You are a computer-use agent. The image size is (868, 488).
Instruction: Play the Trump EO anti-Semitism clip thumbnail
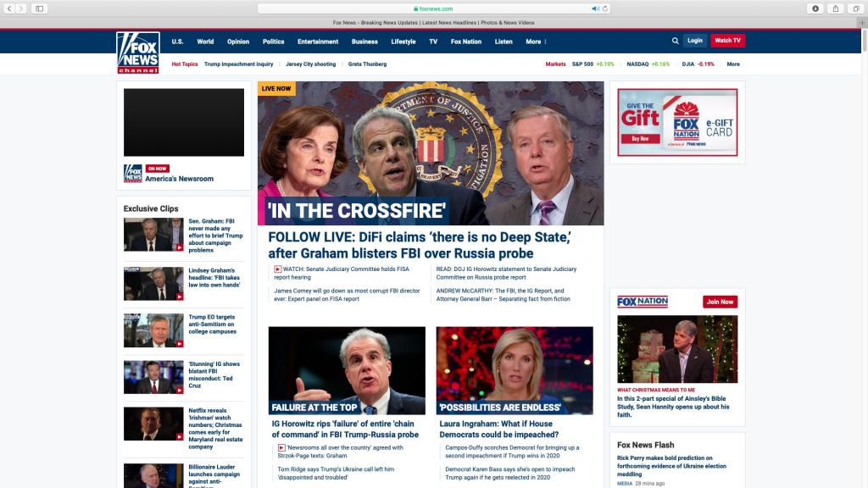tap(153, 330)
